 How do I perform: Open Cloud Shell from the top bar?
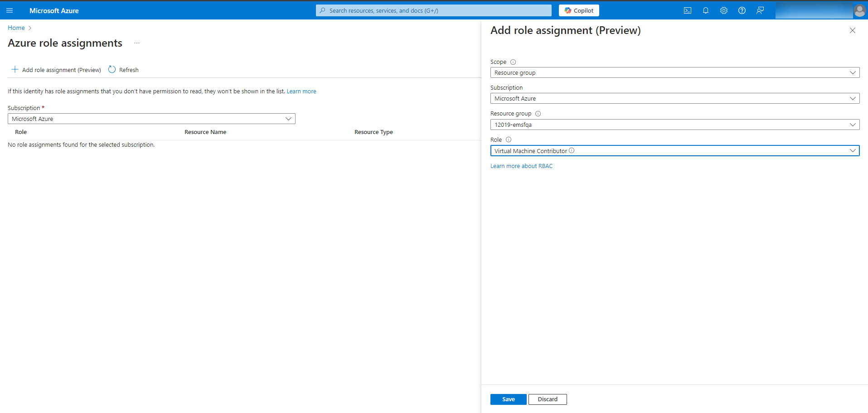688,10
